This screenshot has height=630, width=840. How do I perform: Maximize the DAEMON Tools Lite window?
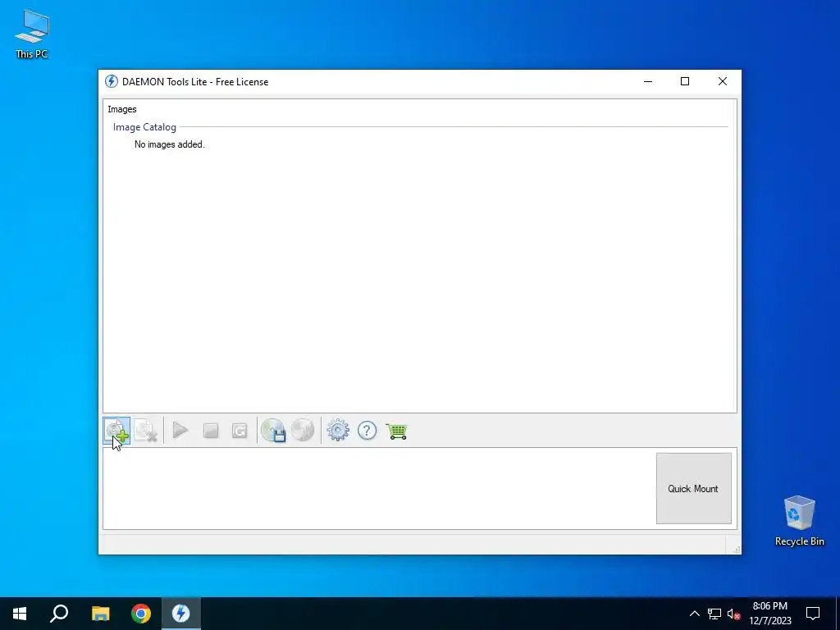click(x=685, y=81)
